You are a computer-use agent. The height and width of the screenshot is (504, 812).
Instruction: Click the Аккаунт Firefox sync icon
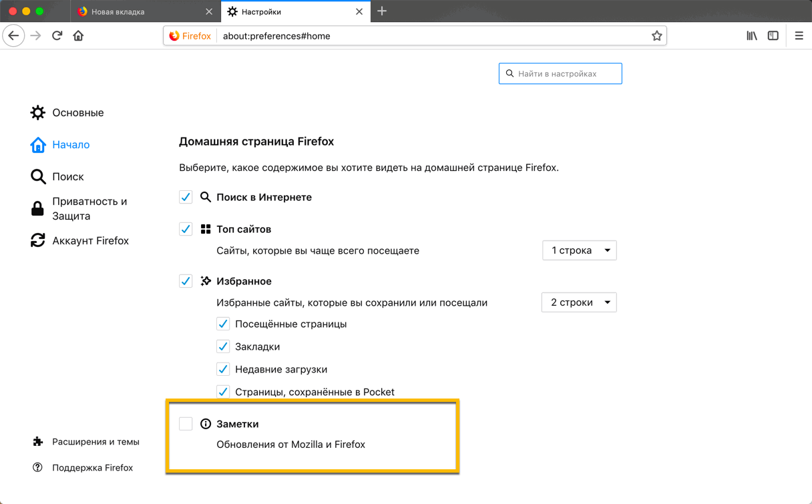(38, 240)
